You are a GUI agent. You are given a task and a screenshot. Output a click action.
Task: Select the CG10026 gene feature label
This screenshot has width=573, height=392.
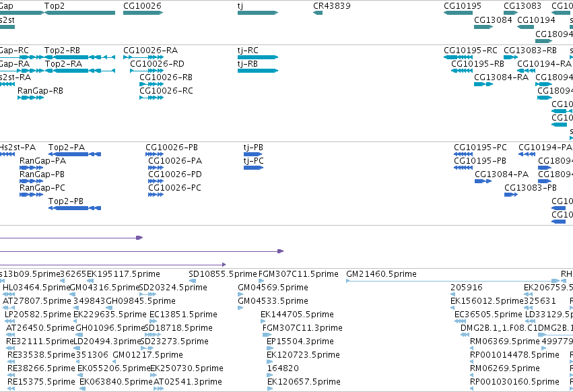(142, 6)
